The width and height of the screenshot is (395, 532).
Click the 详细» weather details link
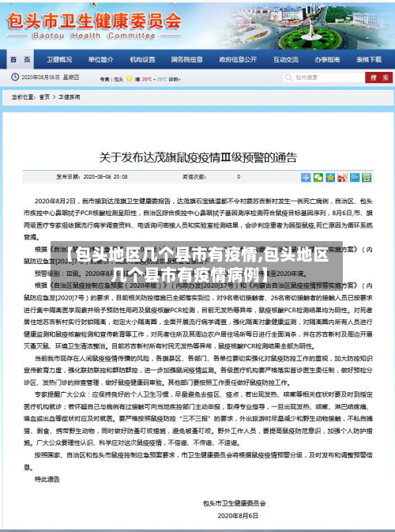tap(175, 79)
